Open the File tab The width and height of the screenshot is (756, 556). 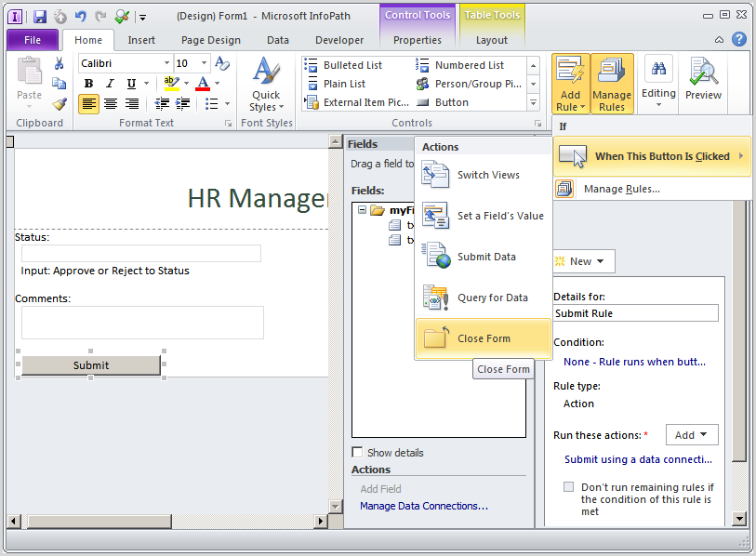pos(33,40)
